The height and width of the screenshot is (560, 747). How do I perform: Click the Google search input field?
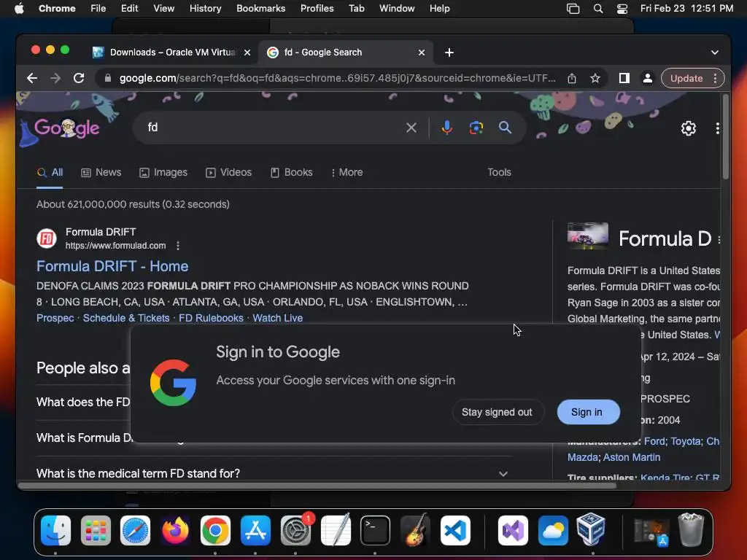(x=271, y=128)
